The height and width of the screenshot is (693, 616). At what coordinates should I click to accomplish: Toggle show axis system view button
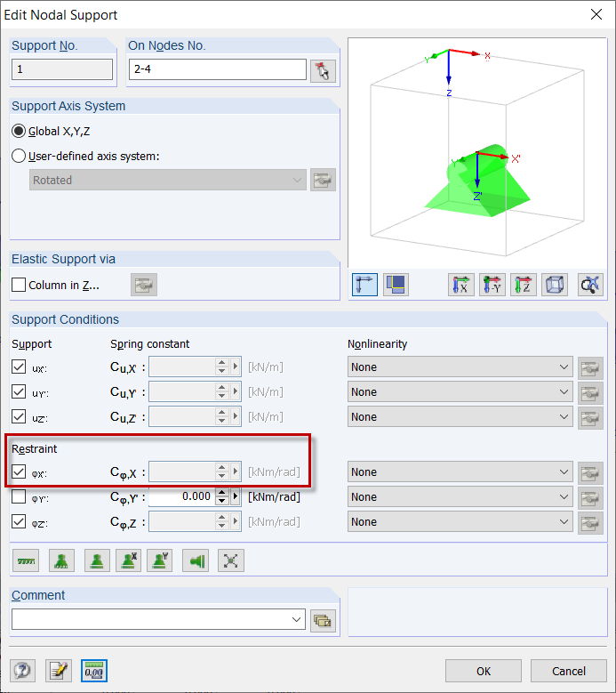click(x=364, y=284)
